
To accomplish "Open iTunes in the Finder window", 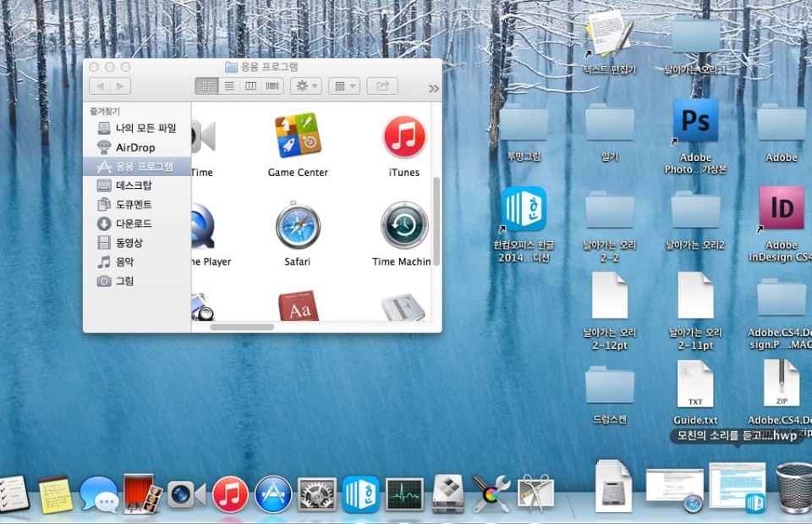I will pos(403,137).
